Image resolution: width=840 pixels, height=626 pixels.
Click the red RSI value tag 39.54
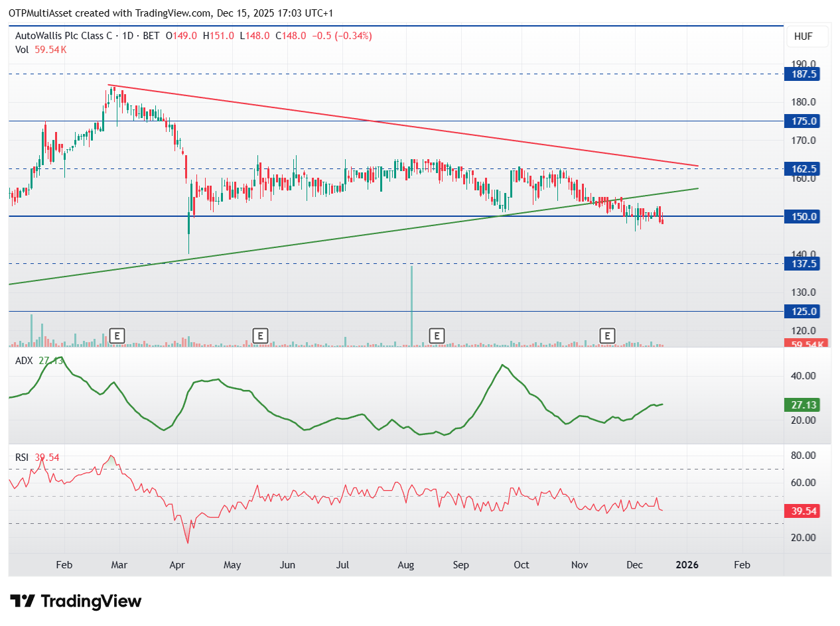click(804, 511)
